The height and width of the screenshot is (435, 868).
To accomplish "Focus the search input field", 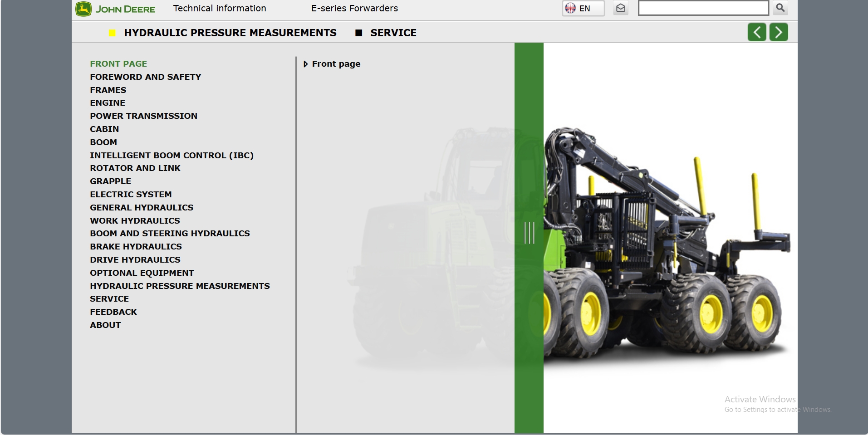I will pos(703,8).
